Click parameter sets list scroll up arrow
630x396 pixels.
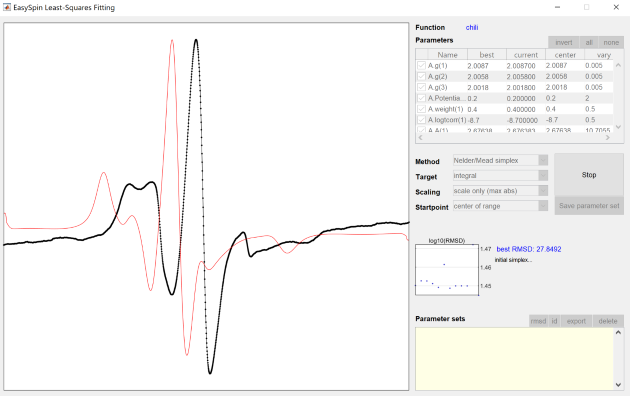(x=618, y=333)
